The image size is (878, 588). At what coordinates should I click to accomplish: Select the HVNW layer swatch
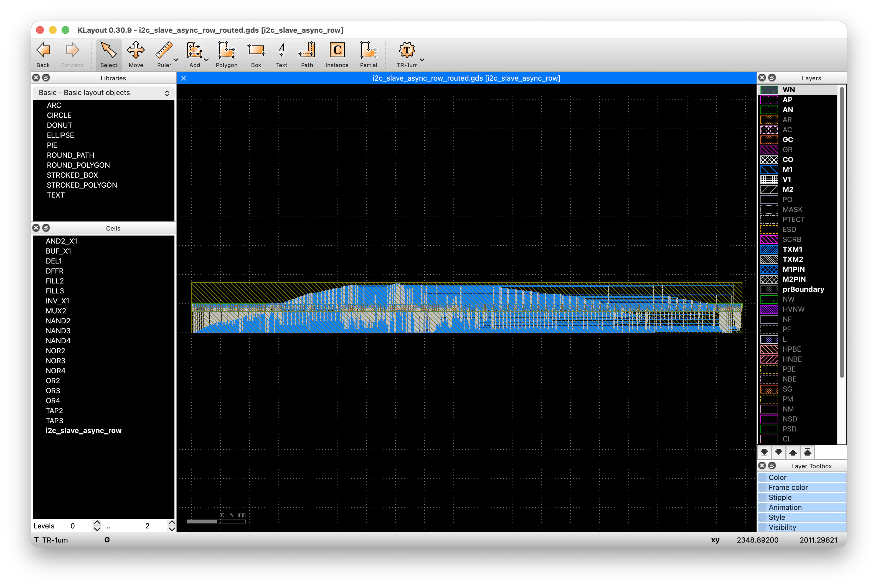tap(769, 309)
